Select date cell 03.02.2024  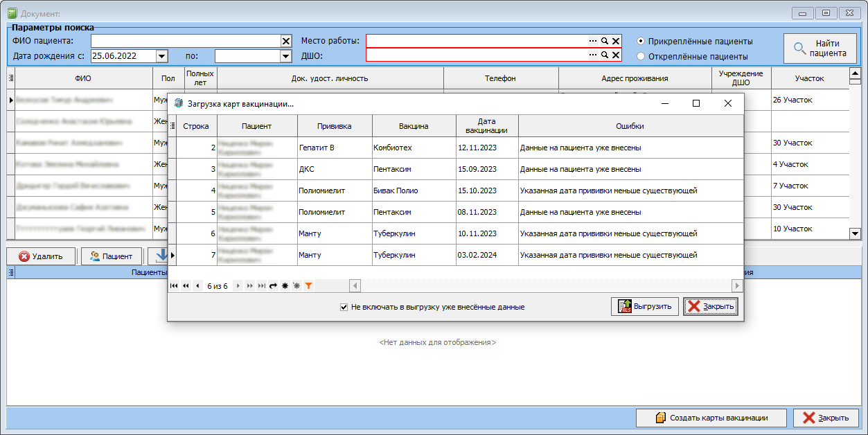tap(487, 255)
